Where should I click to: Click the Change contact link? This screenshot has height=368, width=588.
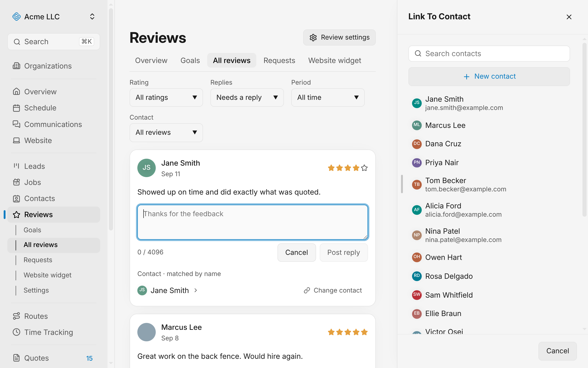click(333, 290)
